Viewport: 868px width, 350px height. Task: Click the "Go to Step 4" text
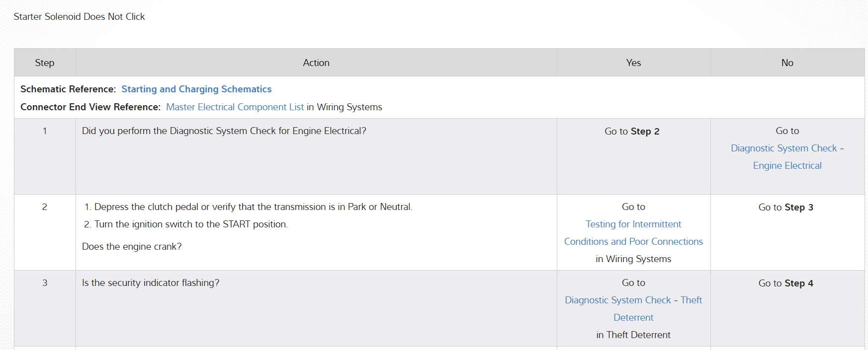785,283
